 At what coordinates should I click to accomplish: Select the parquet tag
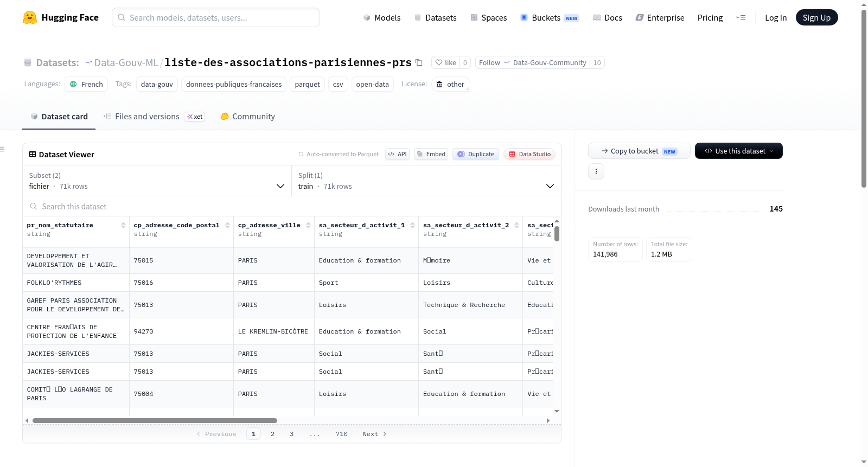307,84
